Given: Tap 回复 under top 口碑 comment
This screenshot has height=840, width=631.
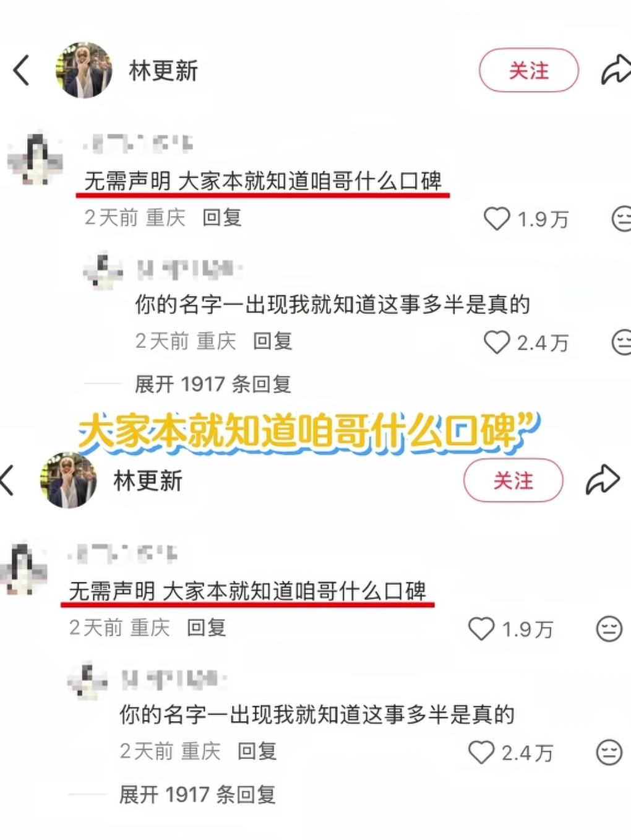Looking at the screenshot, I should point(221,218).
